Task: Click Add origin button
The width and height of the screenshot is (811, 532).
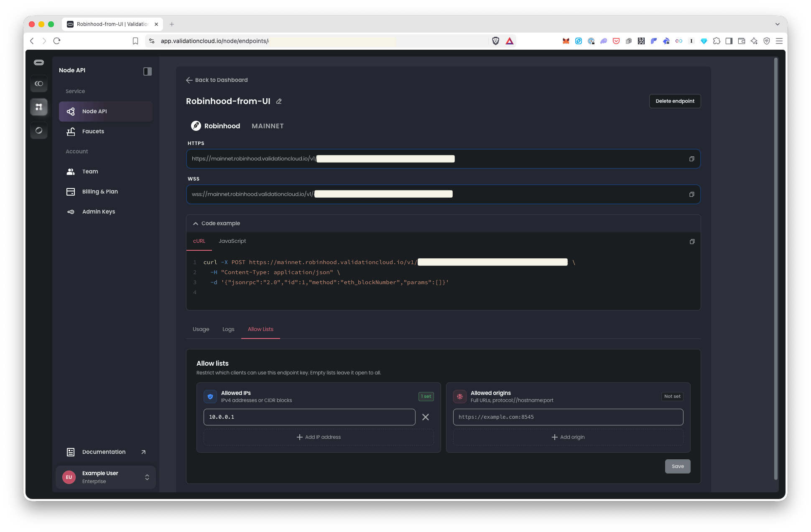Action: coord(568,437)
